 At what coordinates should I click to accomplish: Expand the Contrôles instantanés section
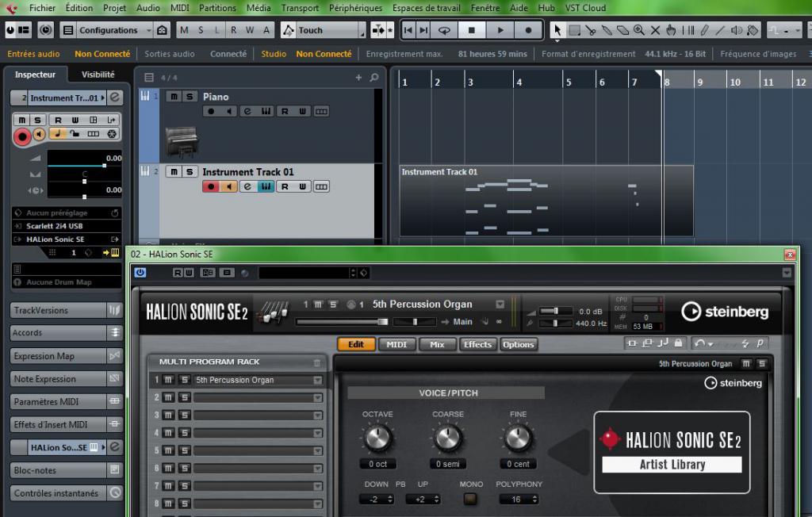(67, 493)
